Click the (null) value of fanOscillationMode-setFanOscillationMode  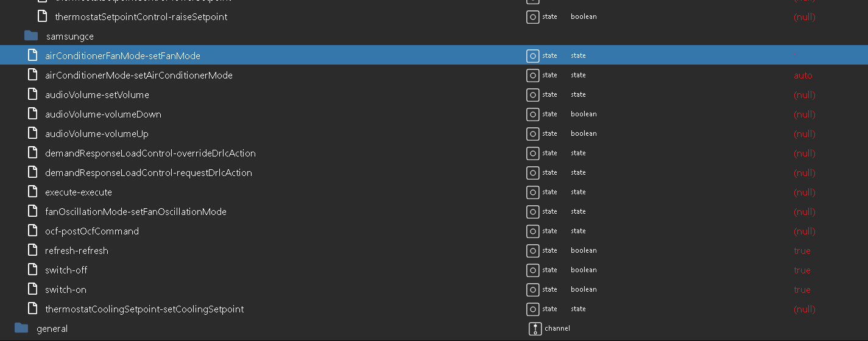click(805, 212)
